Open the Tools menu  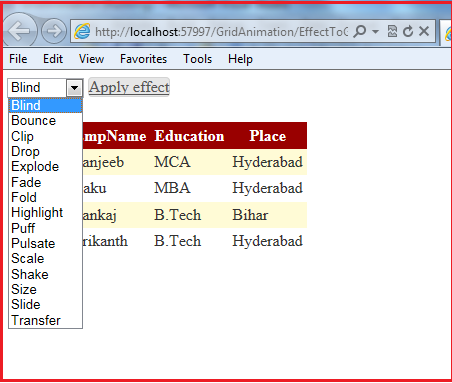click(x=197, y=59)
